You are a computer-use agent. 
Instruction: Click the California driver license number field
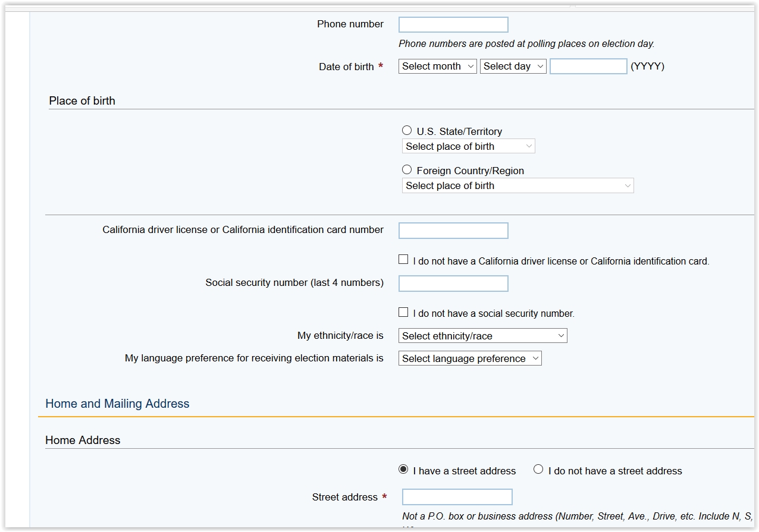(453, 231)
